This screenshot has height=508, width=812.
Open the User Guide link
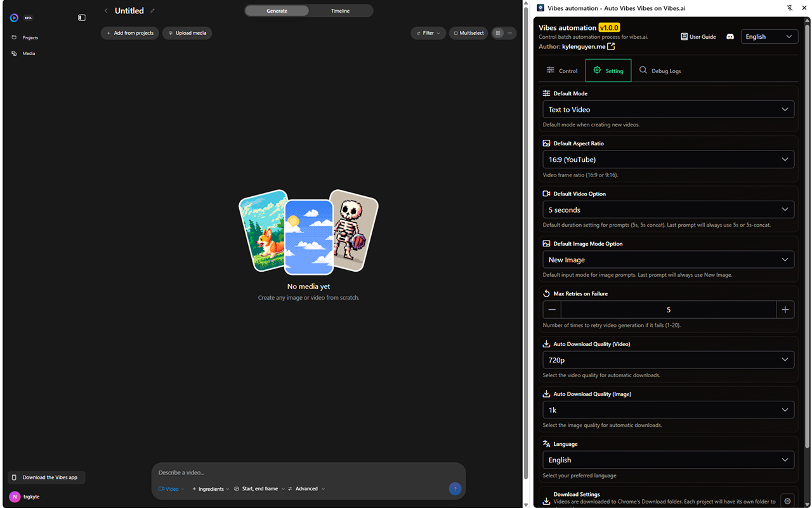coord(698,37)
